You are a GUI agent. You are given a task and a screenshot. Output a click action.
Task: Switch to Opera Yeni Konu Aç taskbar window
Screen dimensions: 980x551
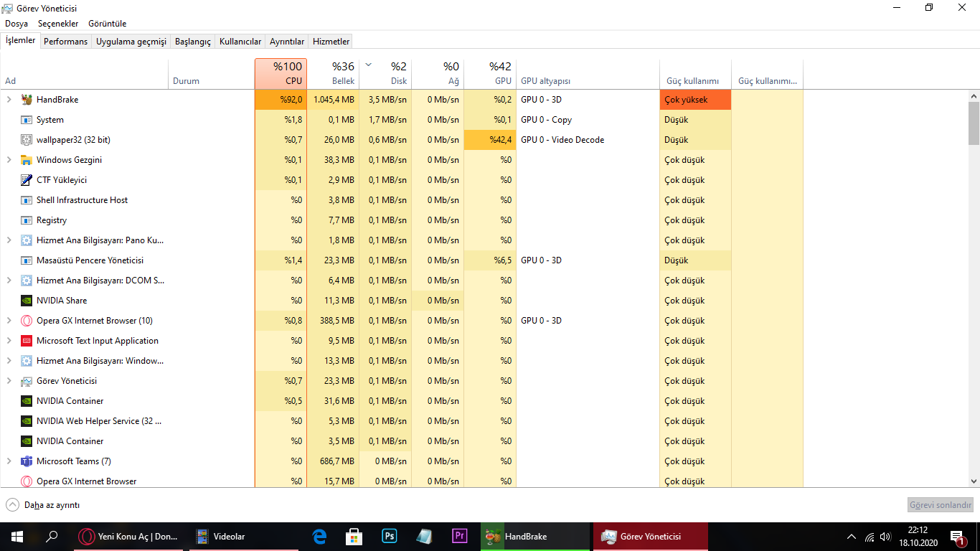[x=128, y=536]
